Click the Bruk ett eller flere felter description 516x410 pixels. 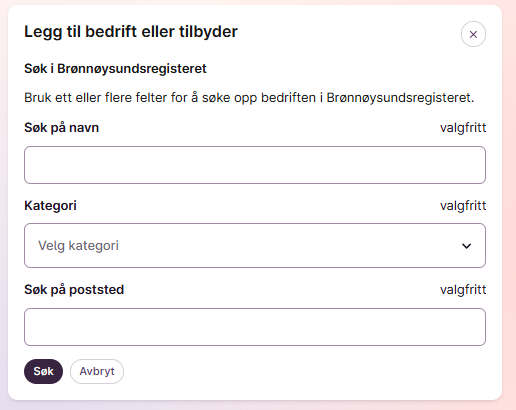click(x=249, y=98)
